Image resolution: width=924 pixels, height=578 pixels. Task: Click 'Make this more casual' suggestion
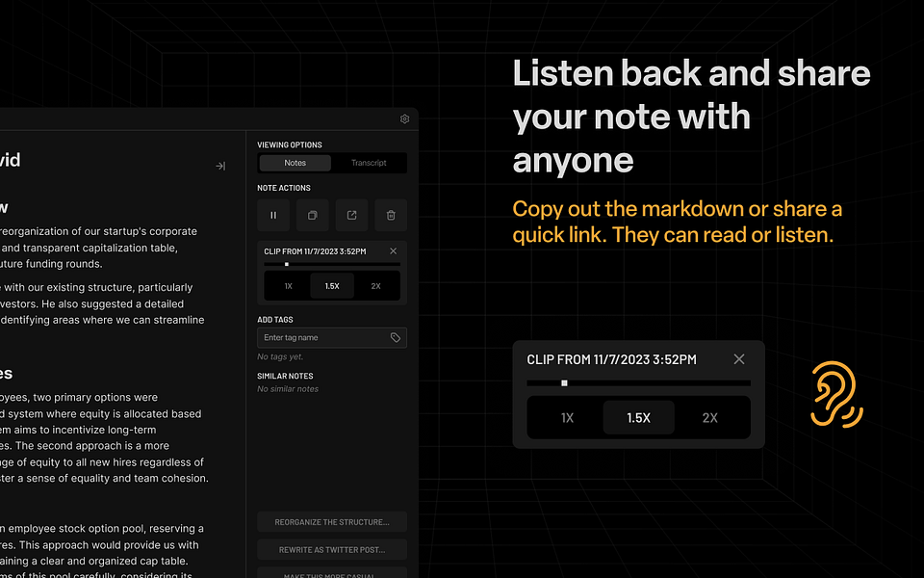coord(331,572)
